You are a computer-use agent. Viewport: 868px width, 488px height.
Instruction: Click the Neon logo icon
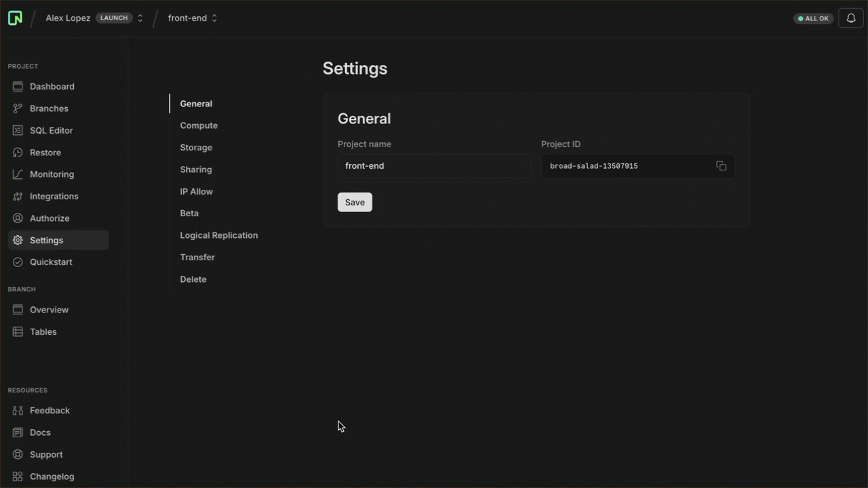[15, 18]
